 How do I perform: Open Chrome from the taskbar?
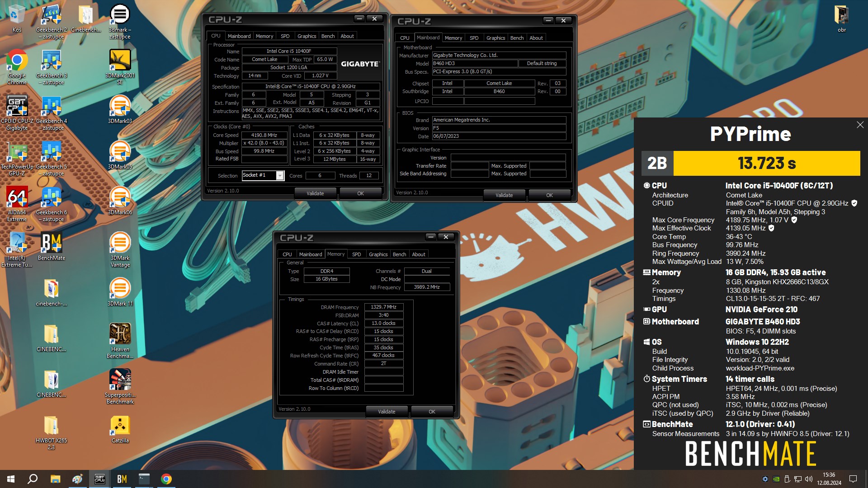[x=166, y=479]
